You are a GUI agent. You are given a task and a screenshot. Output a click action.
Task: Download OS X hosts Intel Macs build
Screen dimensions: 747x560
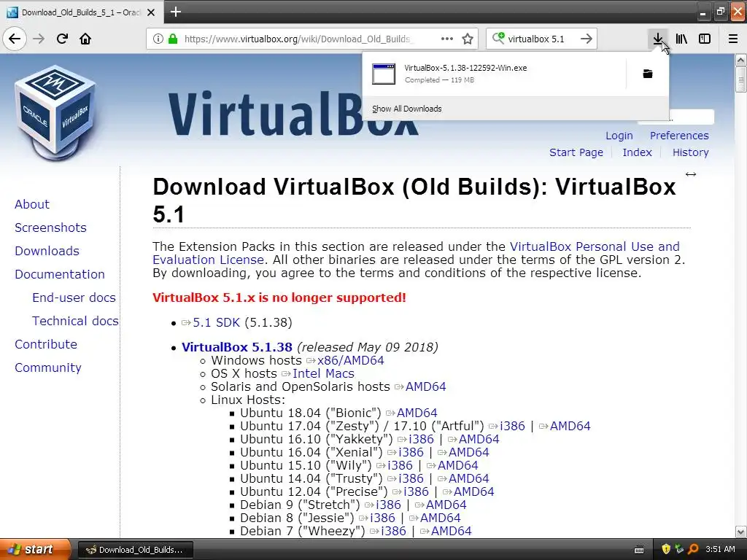point(323,374)
